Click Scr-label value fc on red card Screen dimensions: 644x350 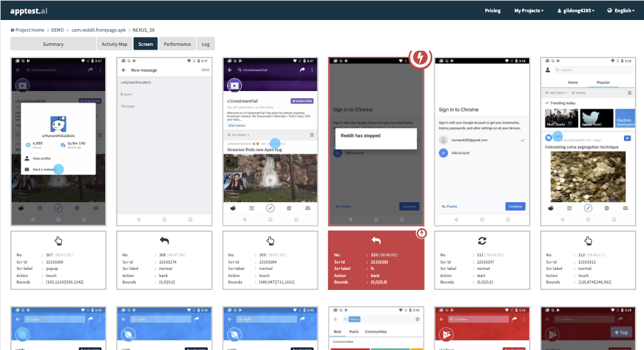(x=372, y=268)
